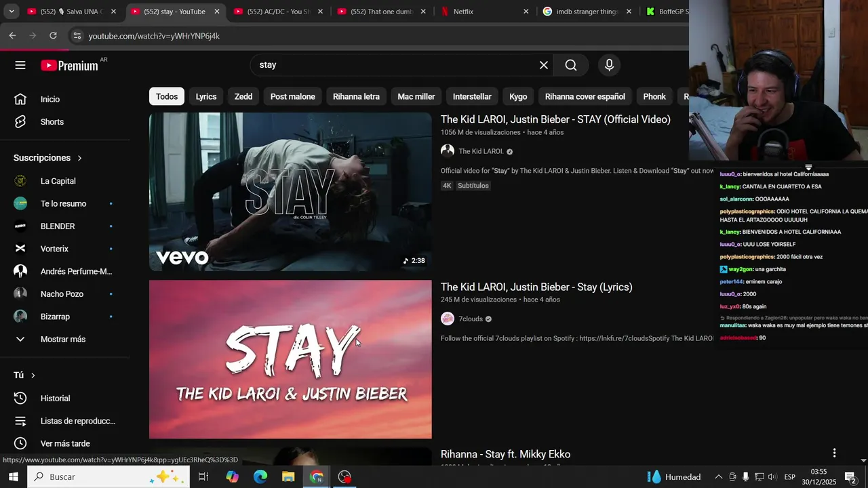Open Task View in the taskbar

click(203, 476)
